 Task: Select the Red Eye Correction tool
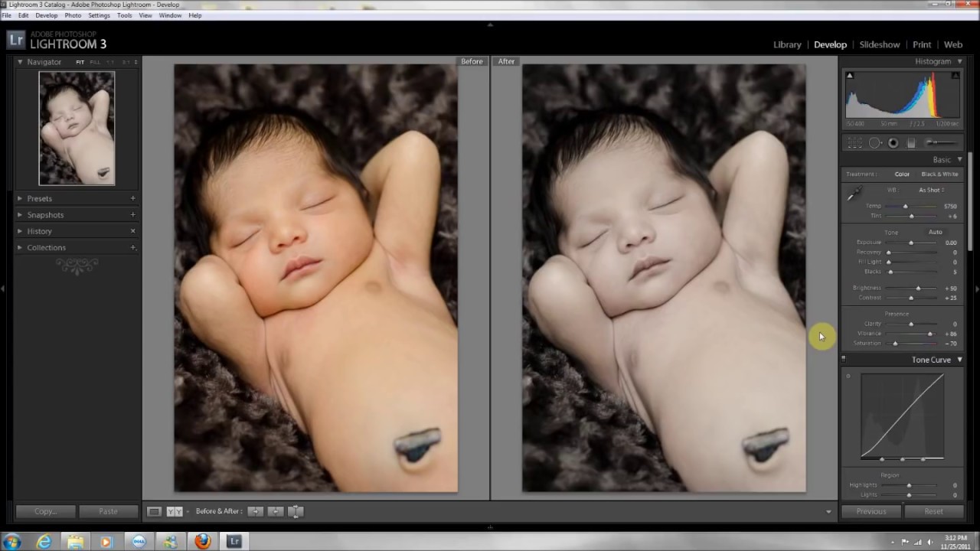(893, 143)
